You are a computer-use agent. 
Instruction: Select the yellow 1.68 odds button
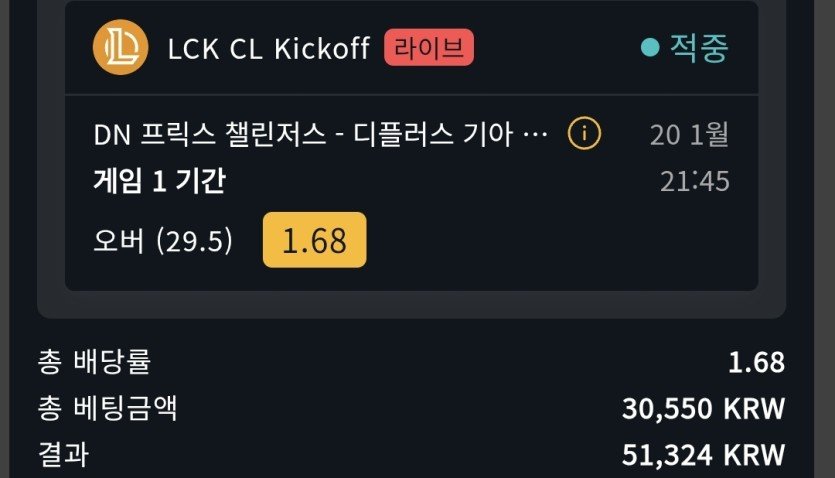coord(314,240)
